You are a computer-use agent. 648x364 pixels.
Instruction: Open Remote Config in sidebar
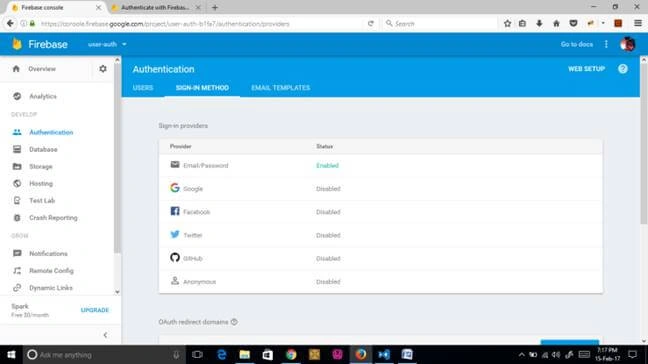tap(51, 271)
